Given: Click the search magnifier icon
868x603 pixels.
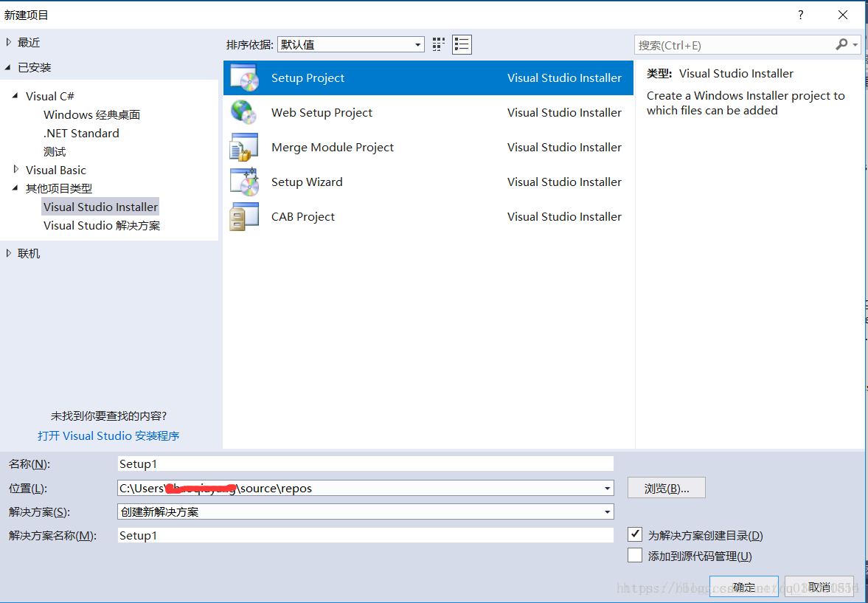Looking at the screenshot, I should pos(841,44).
